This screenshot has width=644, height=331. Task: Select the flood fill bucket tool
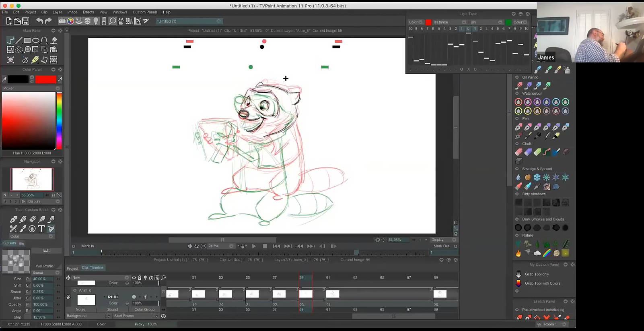(x=54, y=40)
